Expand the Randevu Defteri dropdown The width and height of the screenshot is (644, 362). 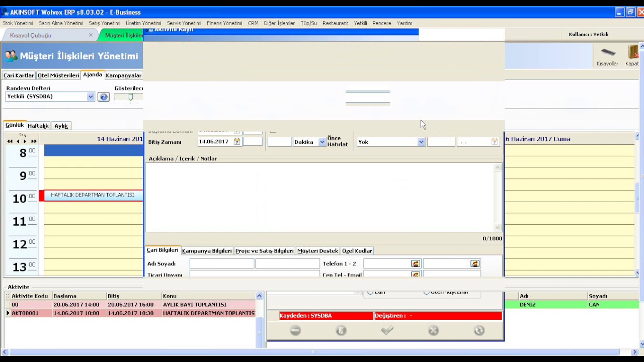click(x=91, y=97)
